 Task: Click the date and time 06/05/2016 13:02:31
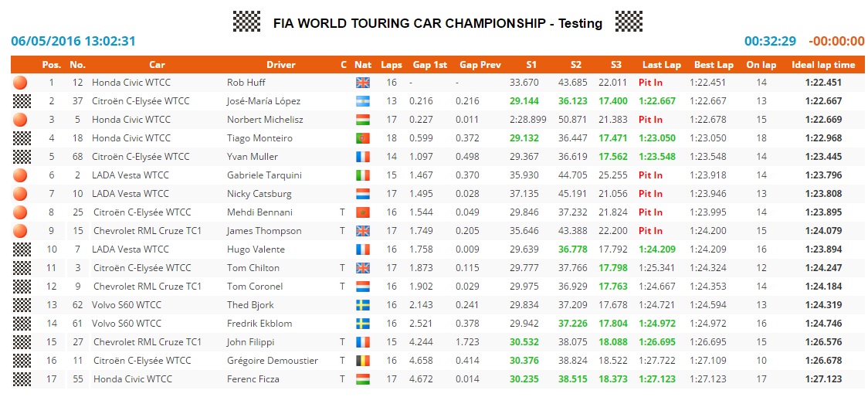tap(73, 42)
